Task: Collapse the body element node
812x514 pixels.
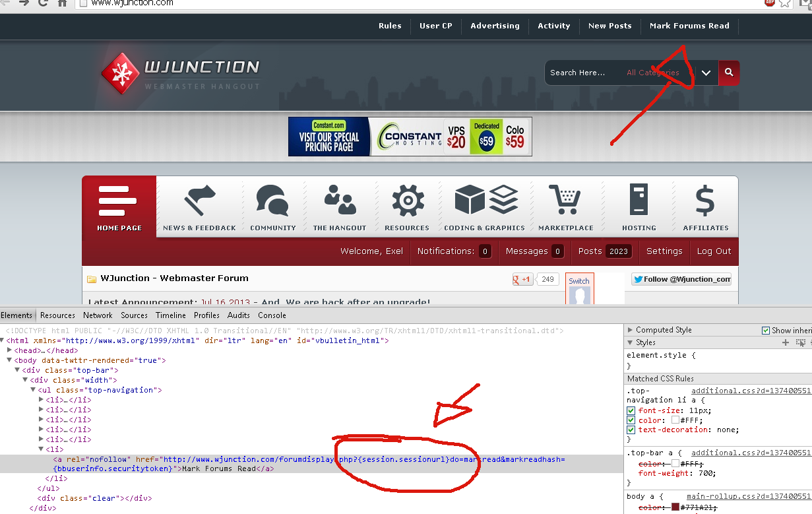Action: click(10, 360)
